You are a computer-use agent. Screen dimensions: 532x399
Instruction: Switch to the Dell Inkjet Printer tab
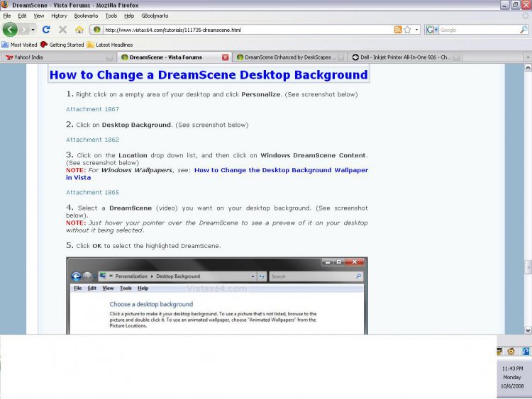[x=406, y=57]
